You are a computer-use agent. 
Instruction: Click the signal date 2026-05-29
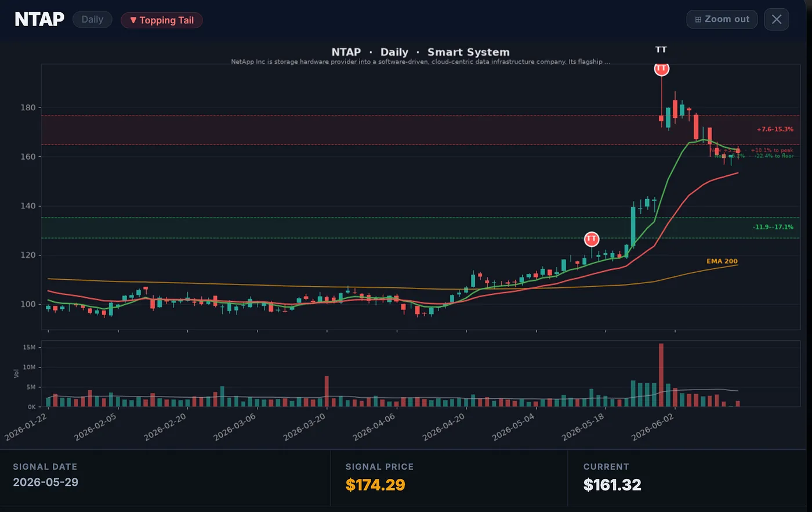pyautogui.click(x=45, y=482)
